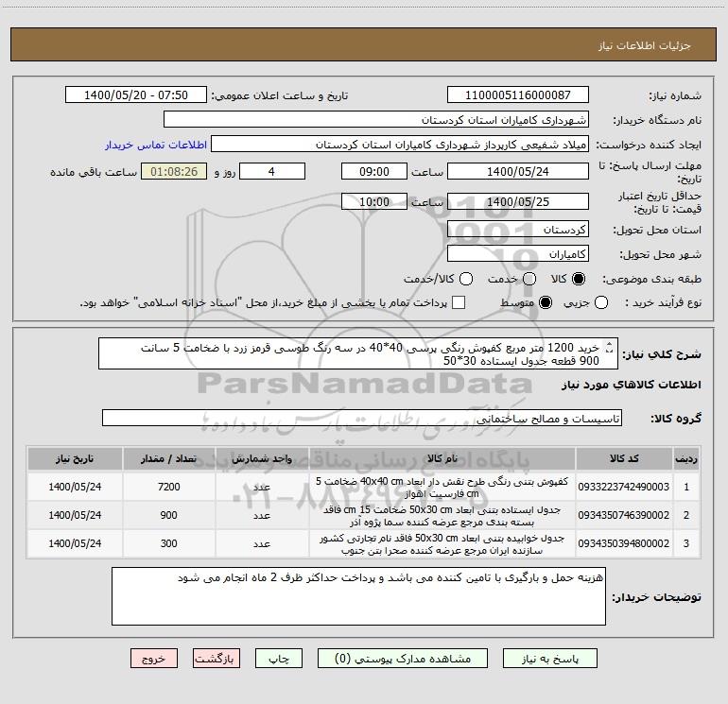
Task: Click the date cell in row 1
Action: tap(75, 487)
